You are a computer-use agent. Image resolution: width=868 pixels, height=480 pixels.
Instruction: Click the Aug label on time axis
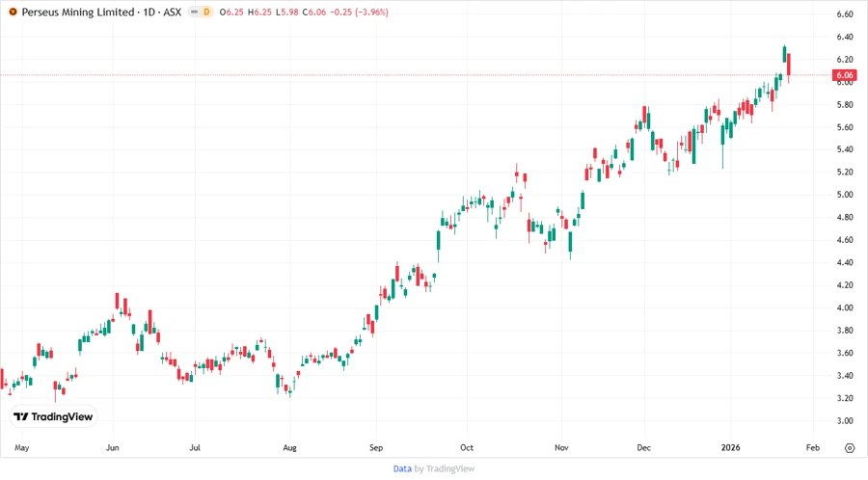289,448
